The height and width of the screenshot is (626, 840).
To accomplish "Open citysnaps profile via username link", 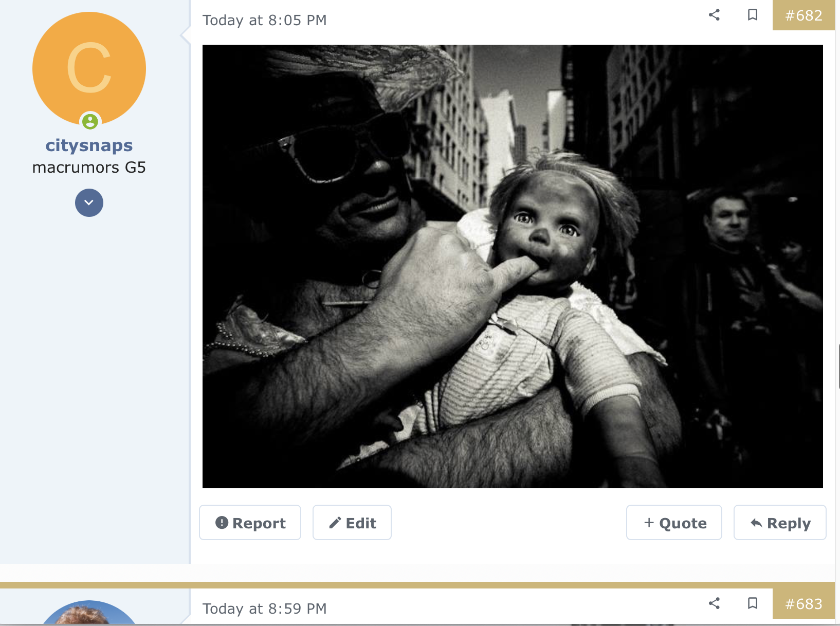I will click(x=89, y=145).
